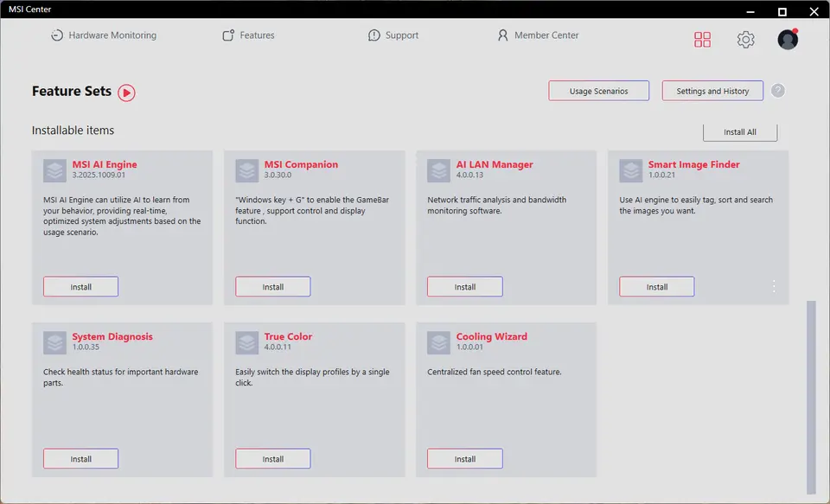The width and height of the screenshot is (830, 504).
Task: Open Settings and History
Action: point(712,91)
